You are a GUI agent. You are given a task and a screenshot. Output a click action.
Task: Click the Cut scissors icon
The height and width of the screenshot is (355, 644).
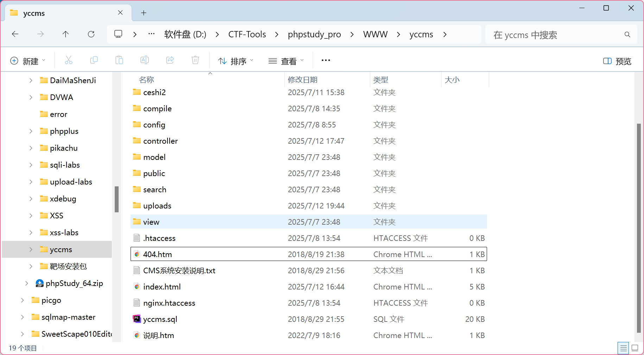pos(69,60)
